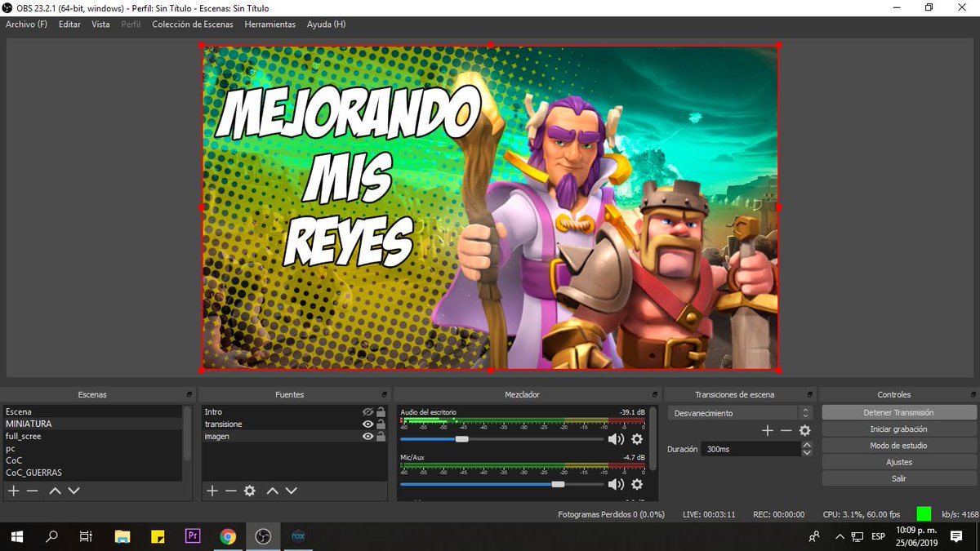Screen dimensions: 980x551
Task: Toggle lock on transisione source
Action: [381, 424]
